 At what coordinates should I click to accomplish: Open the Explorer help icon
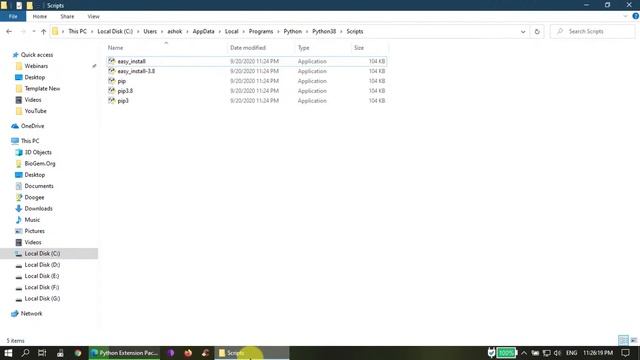coord(636,16)
